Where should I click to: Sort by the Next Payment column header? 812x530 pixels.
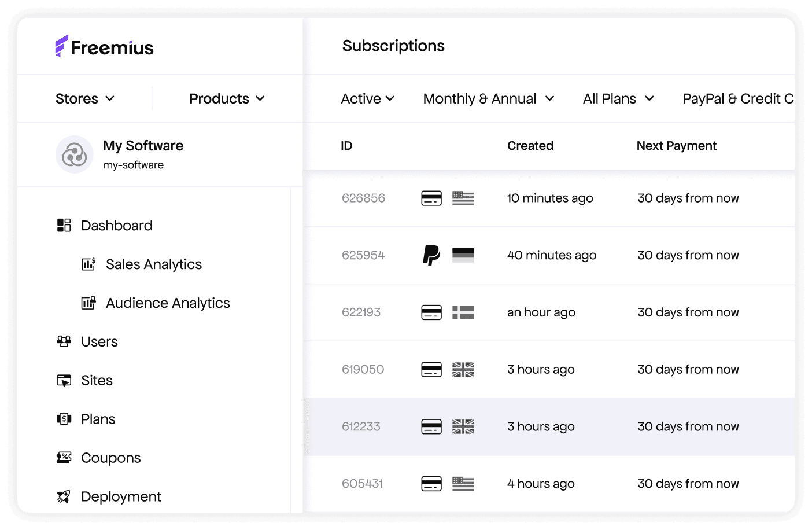[x=677, y=146]
